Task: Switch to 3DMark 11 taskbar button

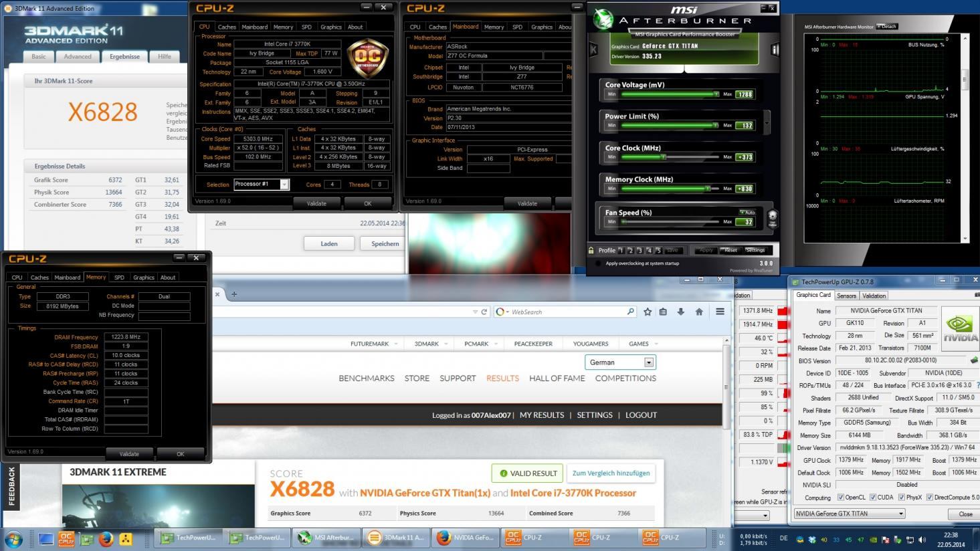Action: 397,538
